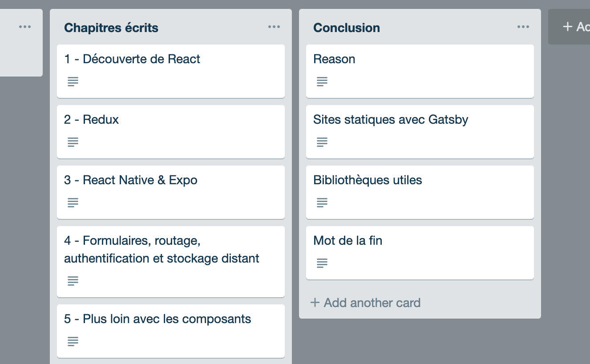The width and height of the screenshot is (590, 364).
Task: Open the Sites statiques avec Gatsby card
Action: click(x=391, y=120)
